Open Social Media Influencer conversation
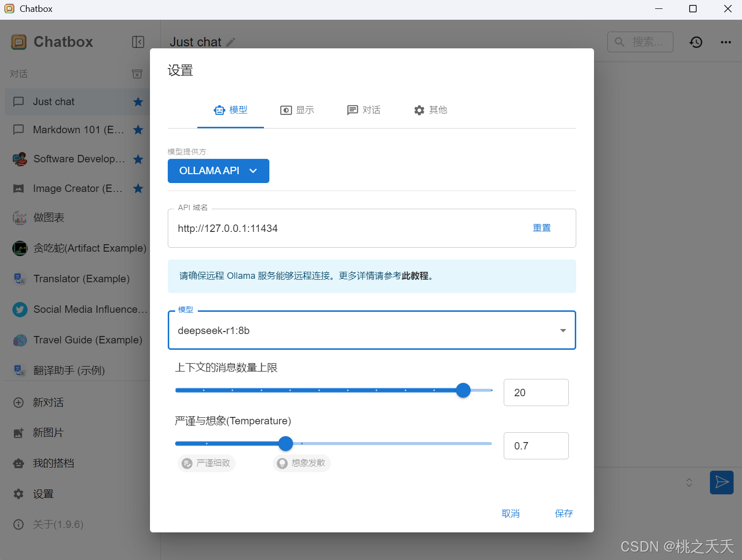 coord(77,309)
